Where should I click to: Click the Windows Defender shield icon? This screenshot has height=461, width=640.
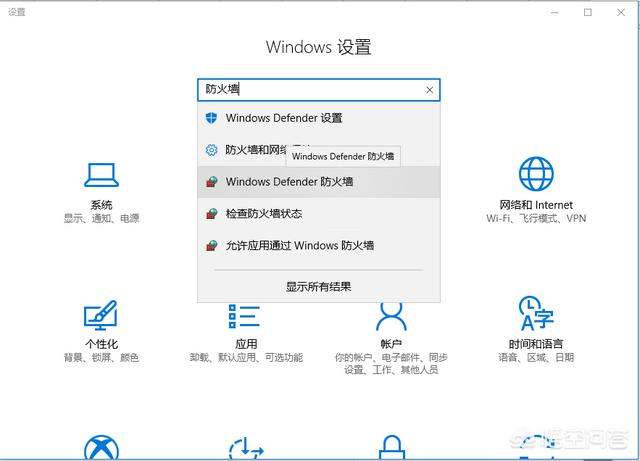(211, 118)
